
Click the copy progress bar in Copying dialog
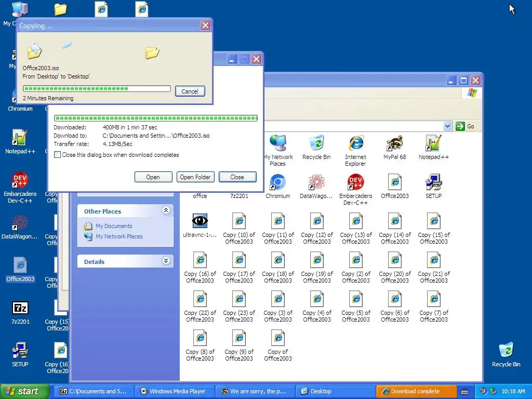point(97,88)
